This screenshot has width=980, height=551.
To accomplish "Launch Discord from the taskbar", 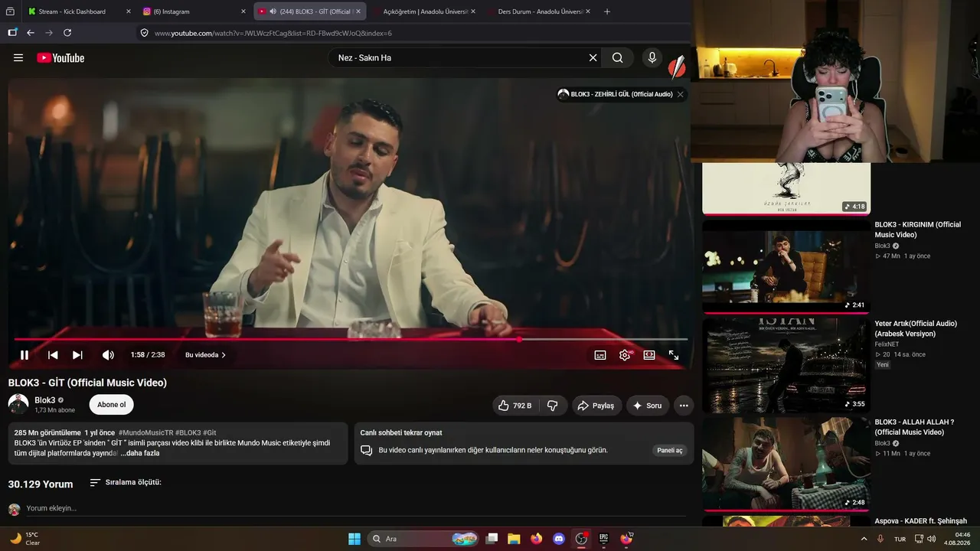I will [x=558, y=539].
